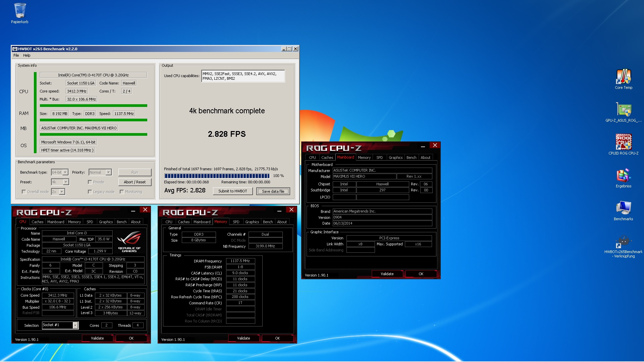Click the Intel Core i3-4170T CPU name field

click(93, 75)
